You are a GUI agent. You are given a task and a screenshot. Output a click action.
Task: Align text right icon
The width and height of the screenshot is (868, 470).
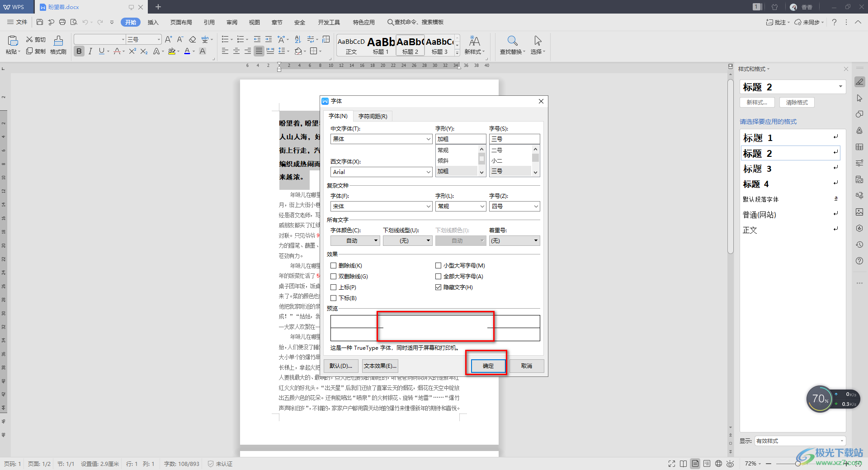pyautogui.click(x=248, y=52)
